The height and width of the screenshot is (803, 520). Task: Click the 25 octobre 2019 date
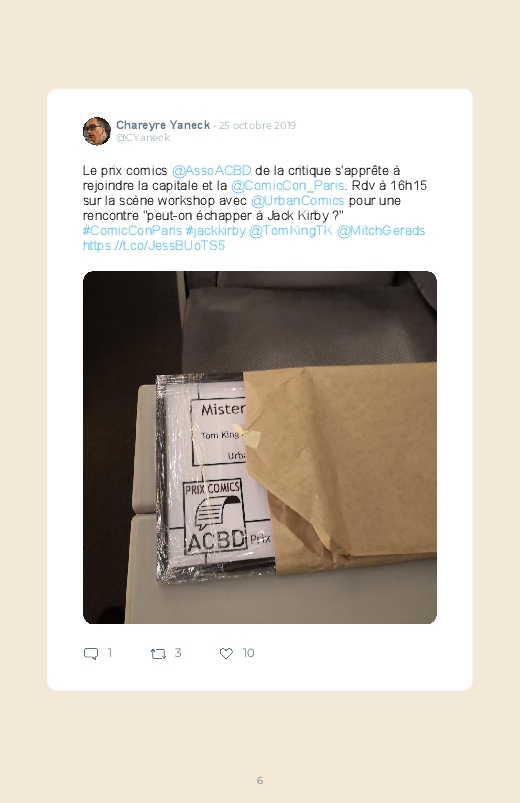pos(257,125)
